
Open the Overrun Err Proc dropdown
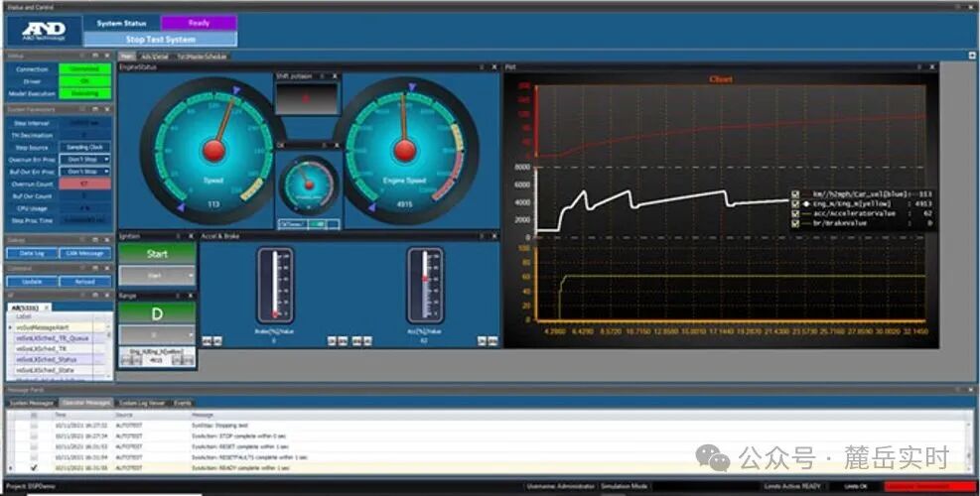(x=85, y=160)
